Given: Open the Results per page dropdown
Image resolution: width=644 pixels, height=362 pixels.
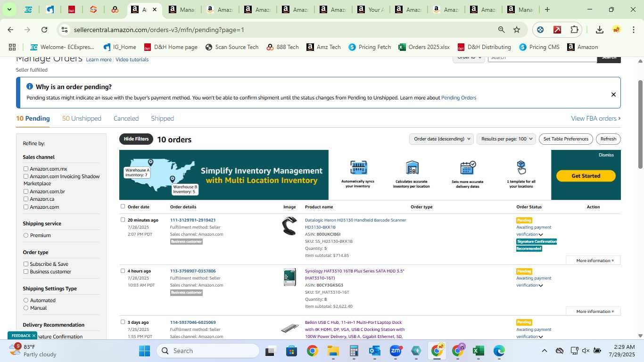Looking at the screenshot, I should coord(506,139).
